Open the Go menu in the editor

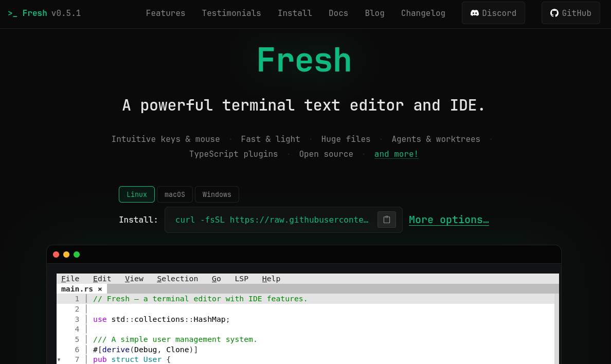tap(216, 279)
